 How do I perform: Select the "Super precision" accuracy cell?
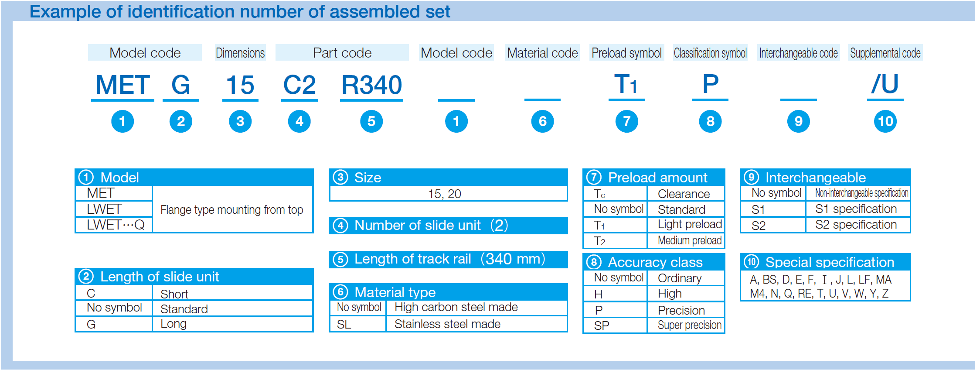click(x=689, y=325)
